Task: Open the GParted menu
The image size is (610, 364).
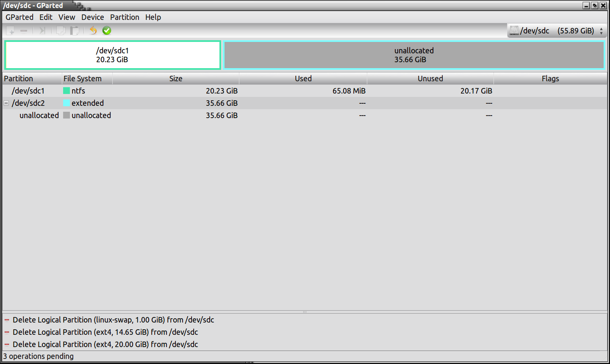Action: pyautogui.click(x=19, y=17)
